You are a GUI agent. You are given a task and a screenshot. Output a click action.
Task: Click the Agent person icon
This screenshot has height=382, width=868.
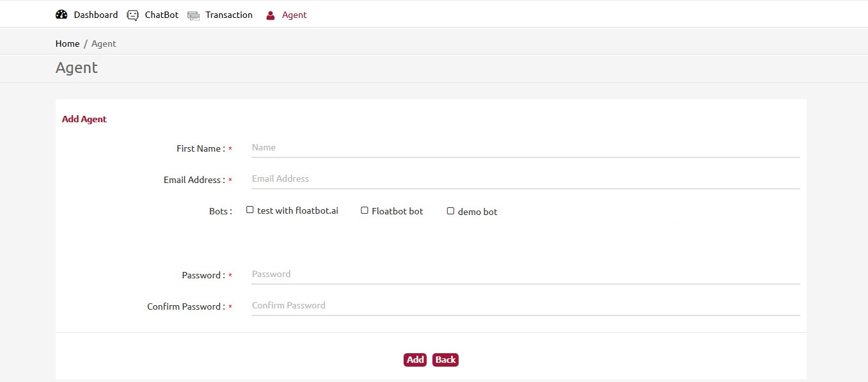click(x=270, y=15)
